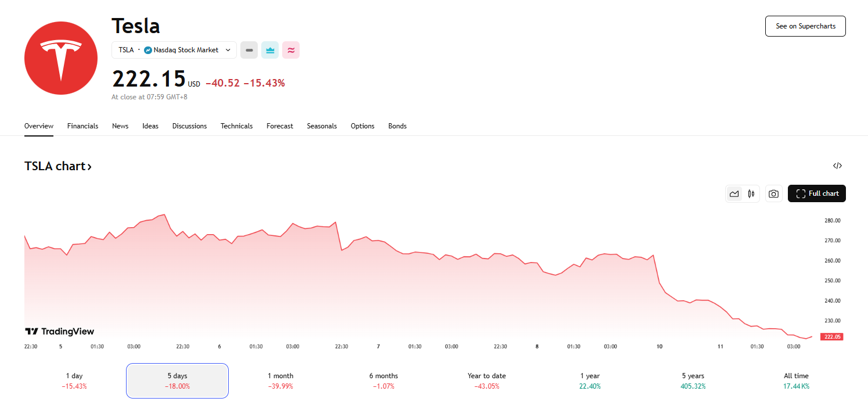
Task: Click the TradingView logo on chart
Action: pos(59,332)
